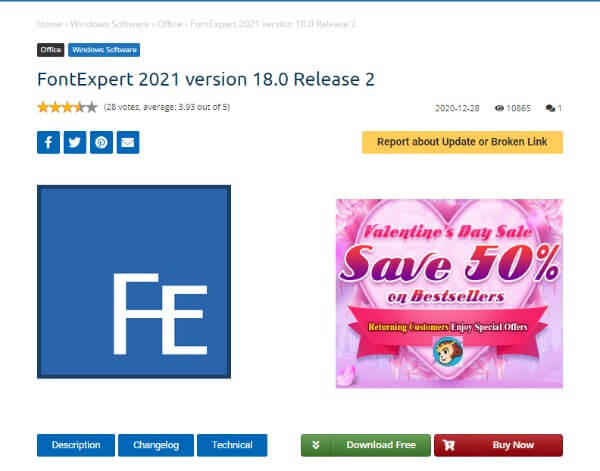
Task: Rate the software five stars
Action: point(91,107)
